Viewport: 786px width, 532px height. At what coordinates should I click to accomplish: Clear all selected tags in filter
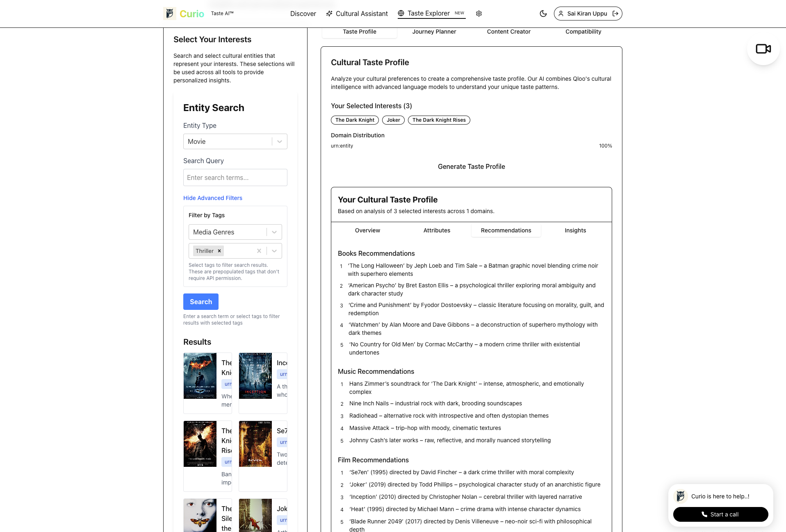[259, 251]
